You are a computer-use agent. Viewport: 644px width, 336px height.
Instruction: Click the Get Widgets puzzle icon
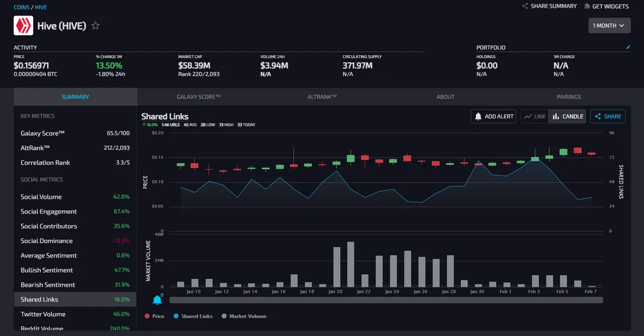[x=587, y=6]
